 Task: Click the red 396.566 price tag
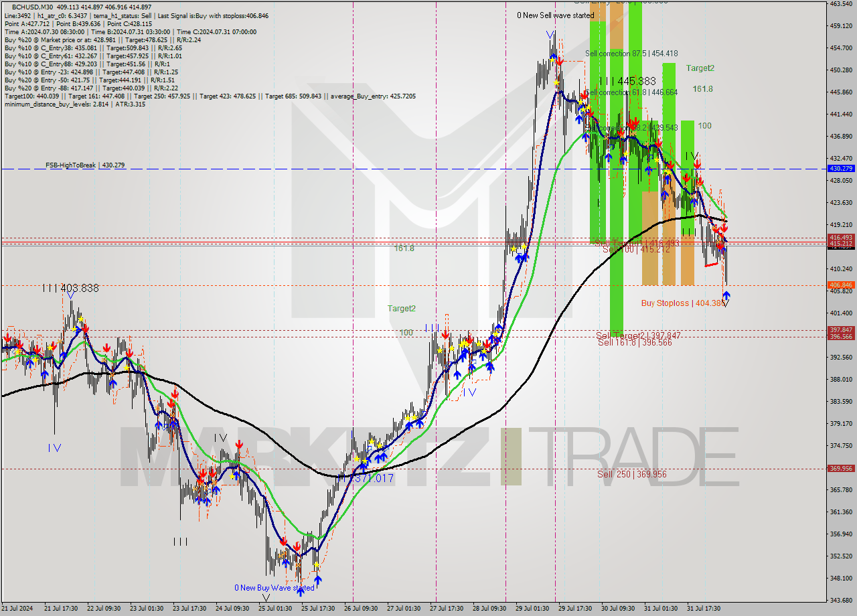pyautogui.click(x=841, y=337)
